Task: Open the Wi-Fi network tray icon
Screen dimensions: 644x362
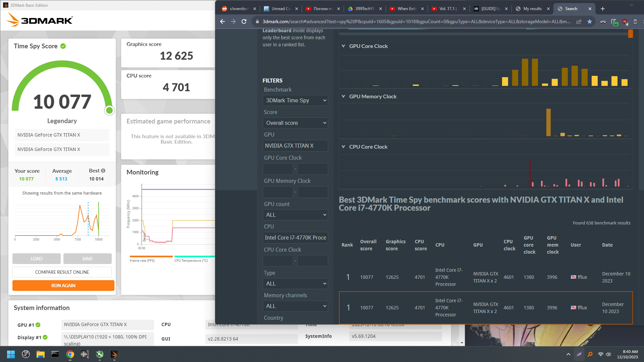Action: point(601,354)
